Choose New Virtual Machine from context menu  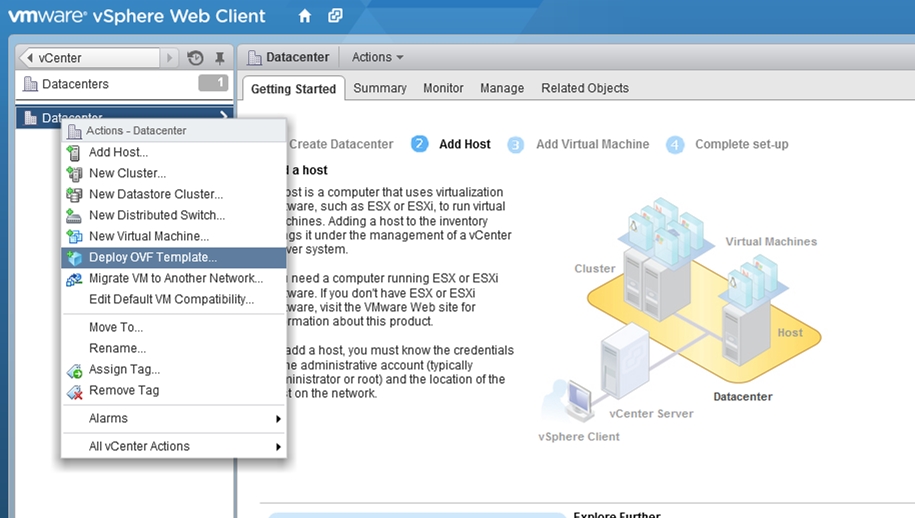click(148, 236)
